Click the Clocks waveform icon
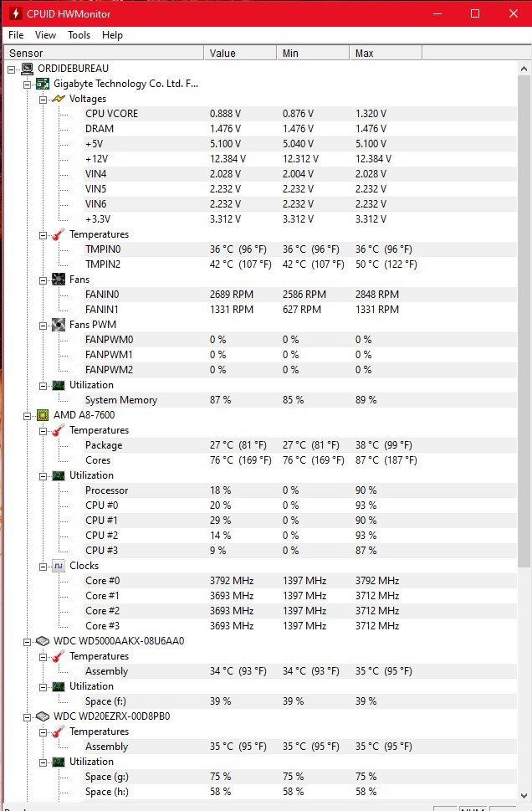532x811 pixels. (58, 566)
